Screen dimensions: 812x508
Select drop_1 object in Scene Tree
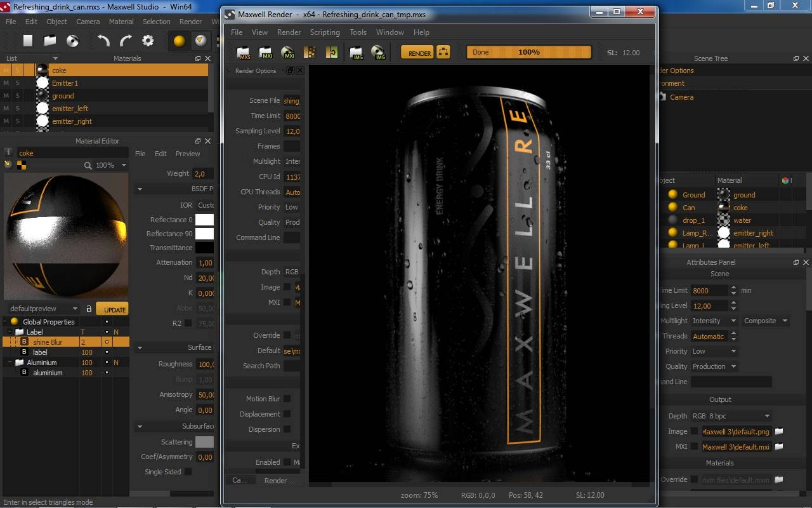click(693, 220)
